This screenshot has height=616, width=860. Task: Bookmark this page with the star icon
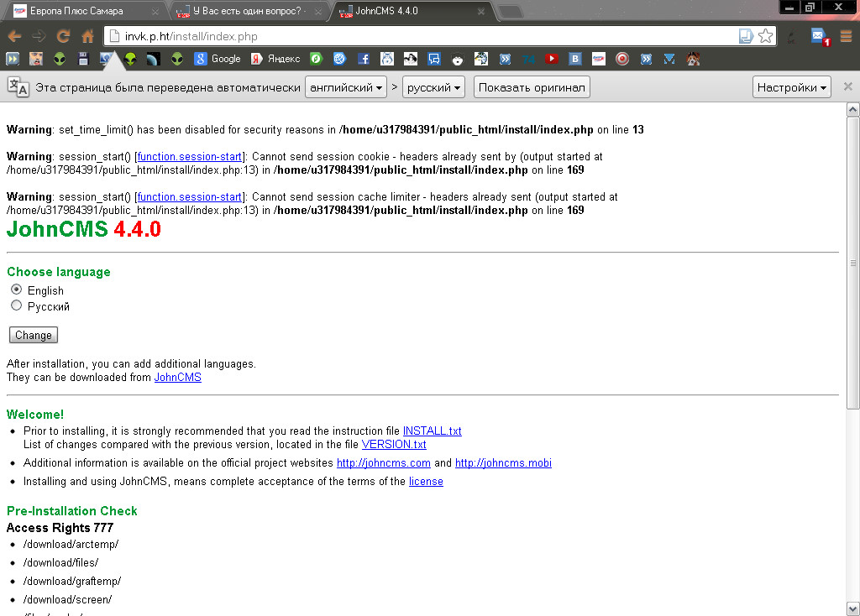pyautogui.click(x=766, y=36)
